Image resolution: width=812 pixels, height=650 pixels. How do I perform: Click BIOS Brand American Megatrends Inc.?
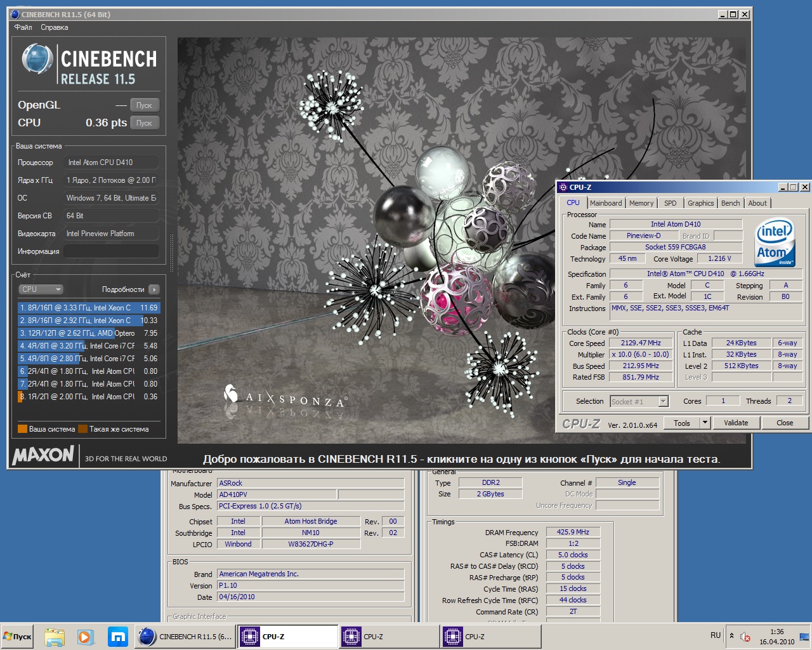(x=311, y=574)
